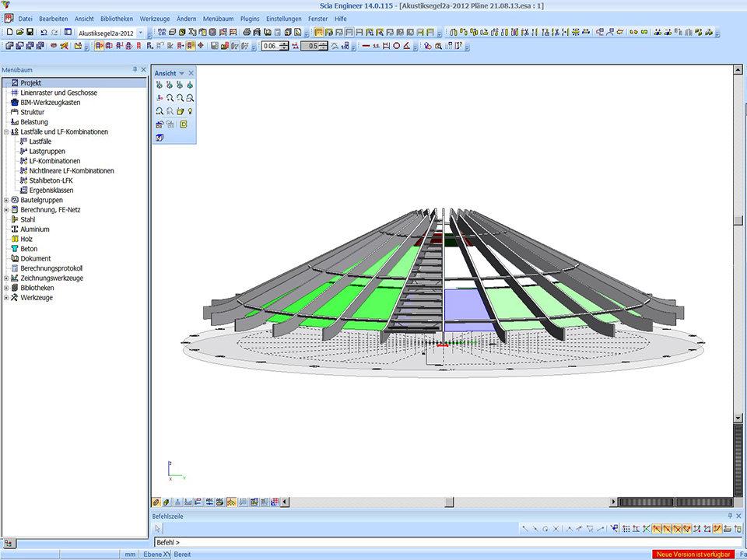The width and height of the screenshot is (747, 560).
Task: Click the red 'Neue Version ist verfügbar' notice
Action: point(693,555)
